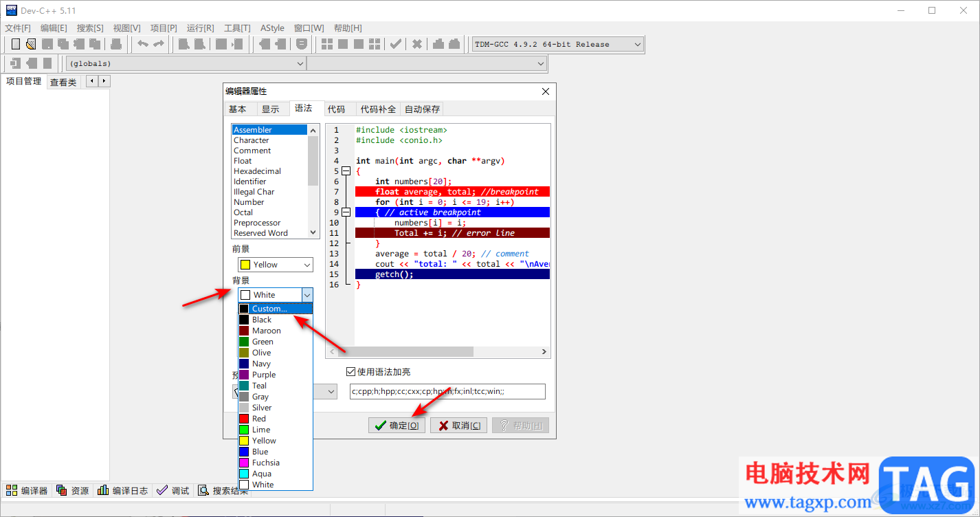Click the Rebuild All toolbar icon
980x517 pixels.
375,44
